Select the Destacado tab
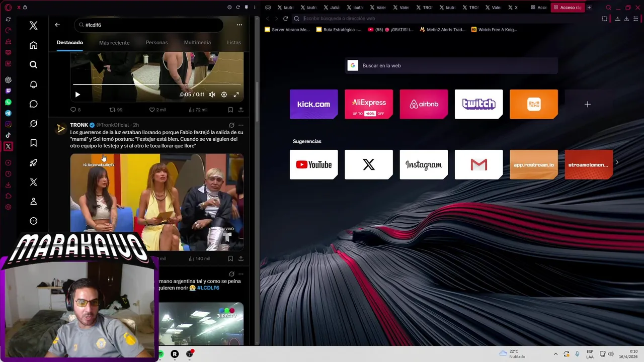644x362 pixels. coord(69,42)
